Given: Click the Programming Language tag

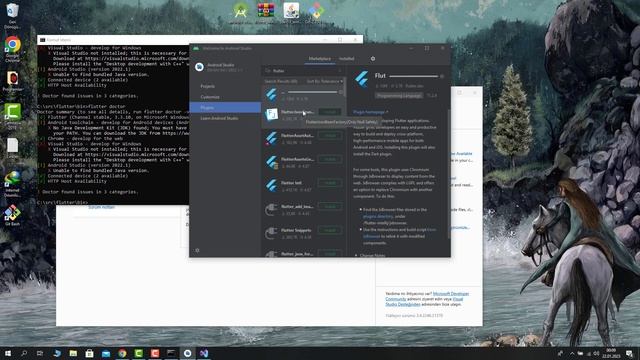Looking at the screenshot, I should tap(399, 96).
